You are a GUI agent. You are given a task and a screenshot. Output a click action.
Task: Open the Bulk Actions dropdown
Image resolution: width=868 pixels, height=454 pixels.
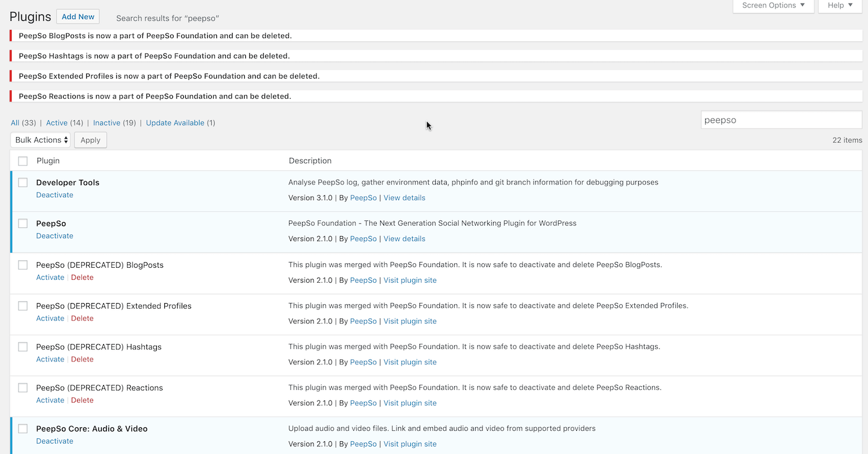(x=40, y=140)
